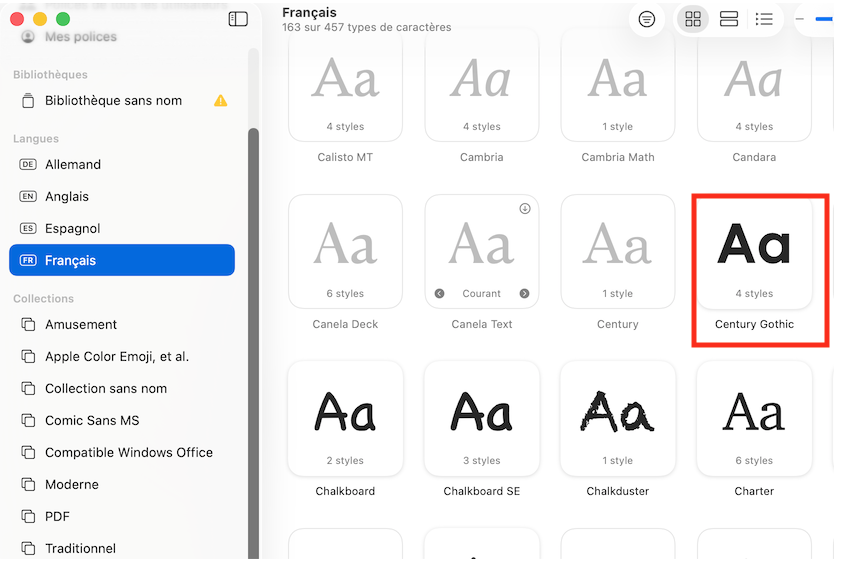The height and width of the screenshot is (568, 854).
Task: Switch to list view
Action: (764, 20)
